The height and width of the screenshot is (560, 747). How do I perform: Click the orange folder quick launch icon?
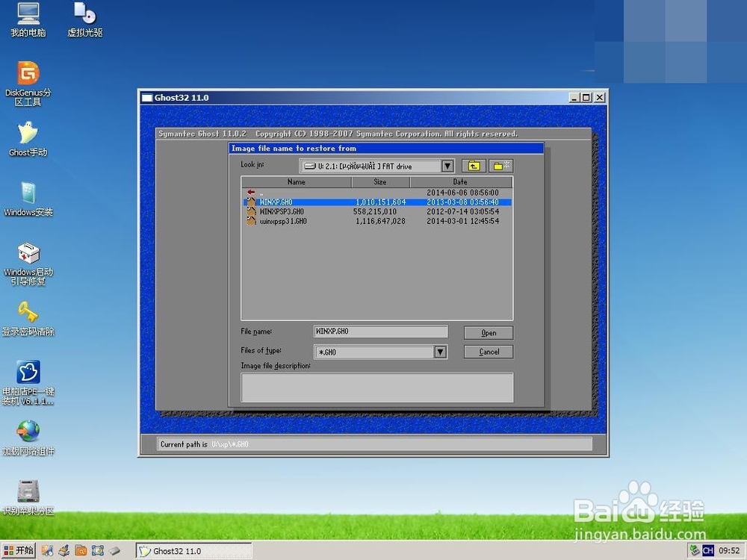click(x=81, y=551)
